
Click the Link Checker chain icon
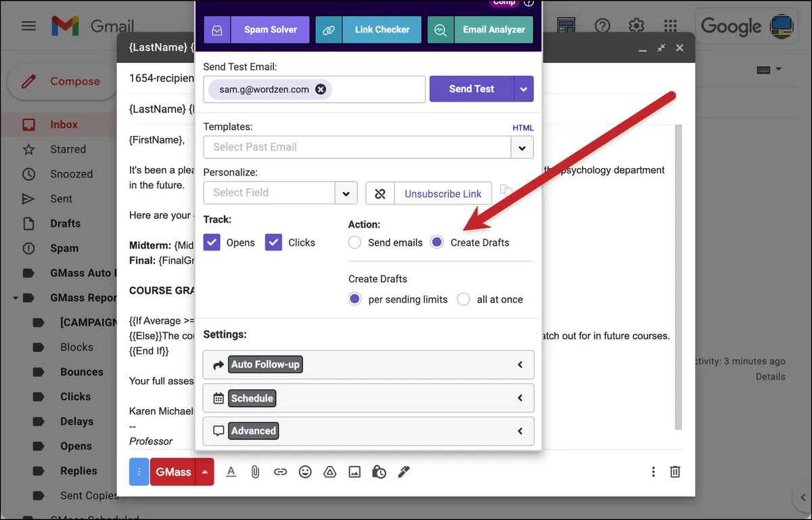(x=328, y=30)
